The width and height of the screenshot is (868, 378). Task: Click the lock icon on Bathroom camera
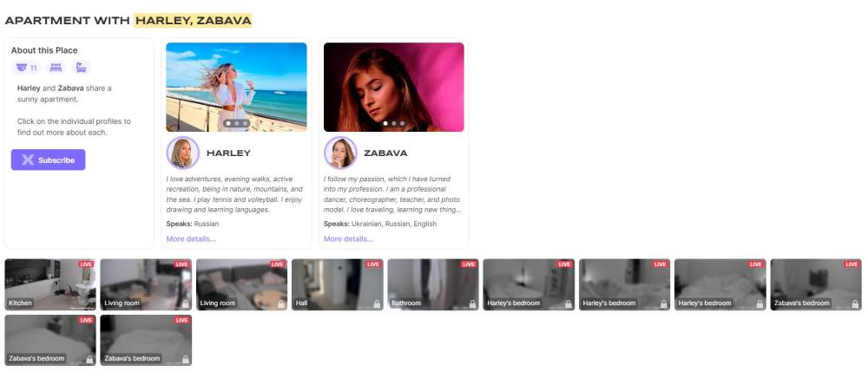(x=472, y=304)
